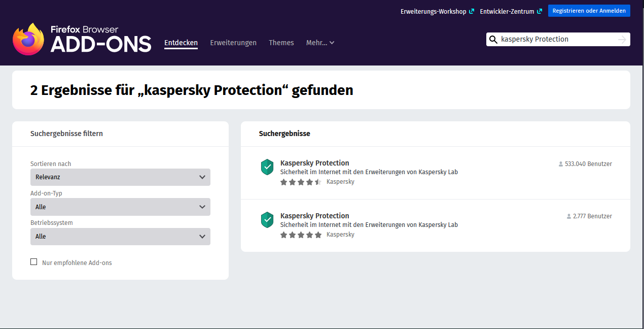Viewport: 644px width, 329px height.
Task: Open the first Kaspersky Protection result title
Action: [x=314, y=163]
